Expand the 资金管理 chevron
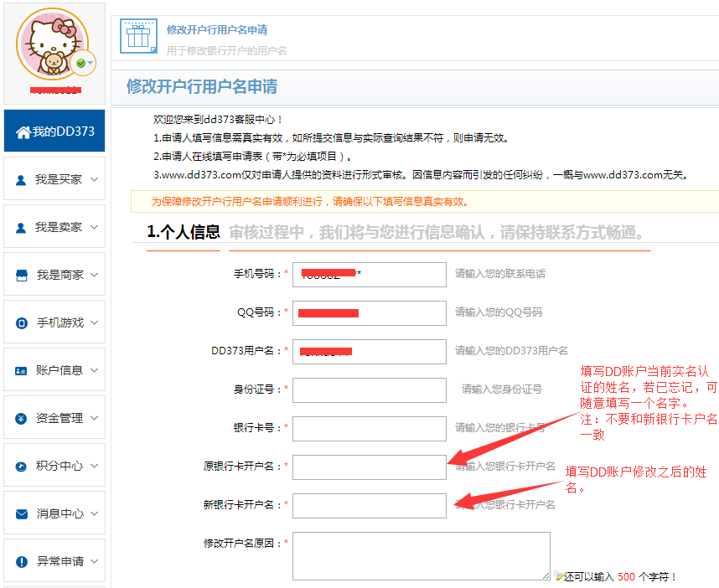The height and width of the screenshot is (588, 719). [94, 417]
